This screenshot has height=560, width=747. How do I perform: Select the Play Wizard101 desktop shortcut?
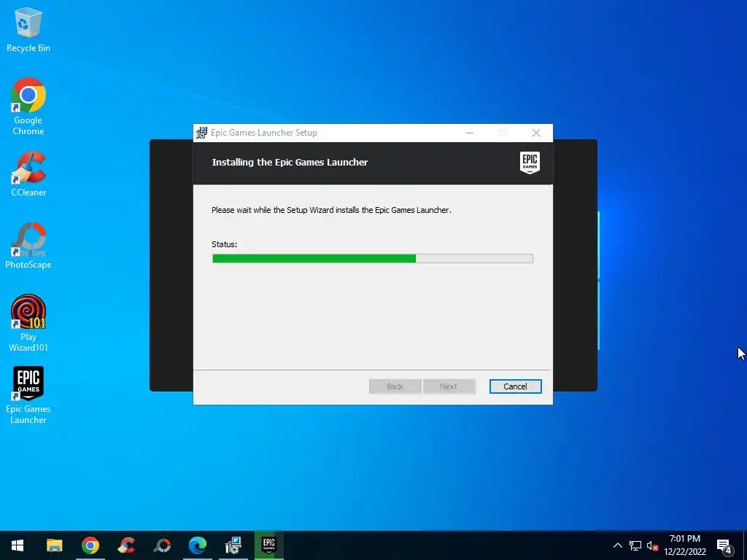(x=28, y=323)
